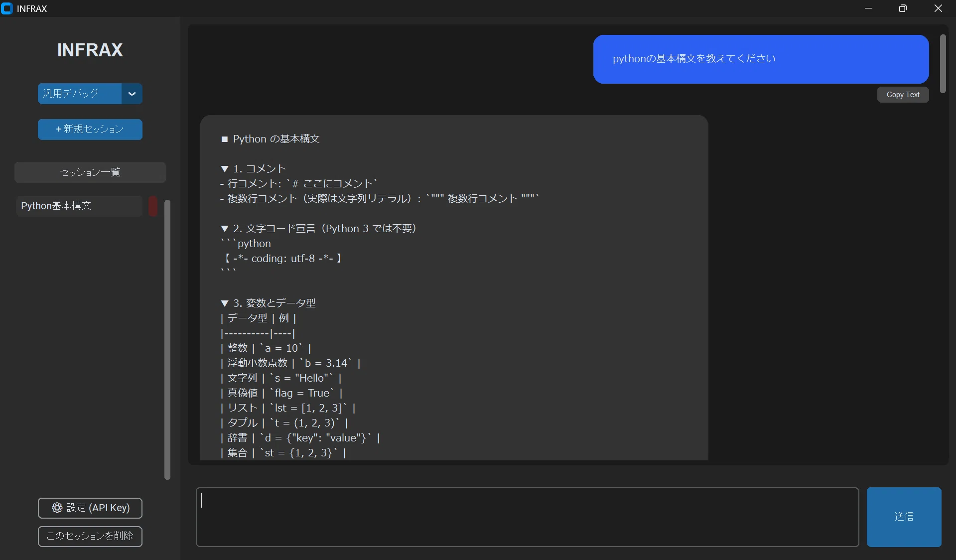Click the user message bubble pythonの基本構文を教えてください
Image resolution: width=956 pixels, height=560 pixels.
coord(761,59)
